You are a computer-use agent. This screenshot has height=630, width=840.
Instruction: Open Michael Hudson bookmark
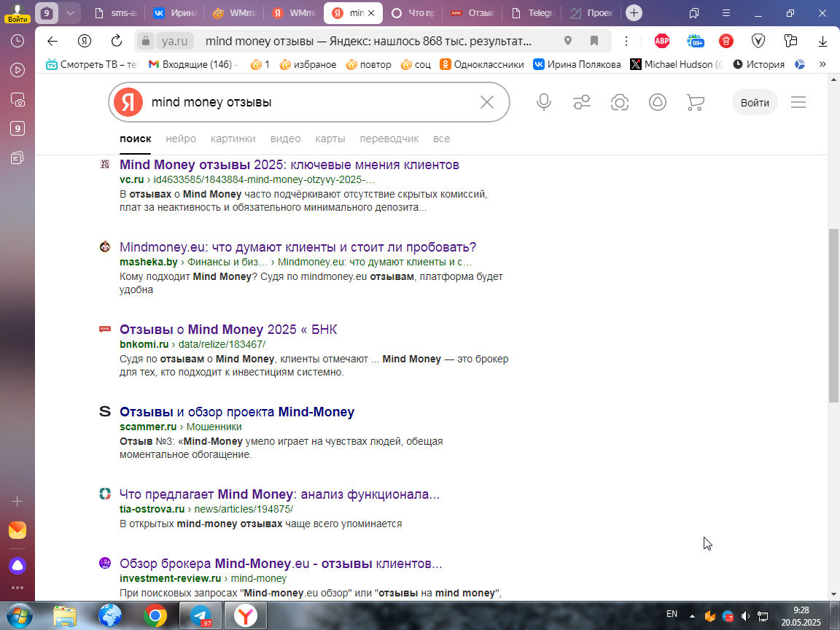[x=677, y=64]
